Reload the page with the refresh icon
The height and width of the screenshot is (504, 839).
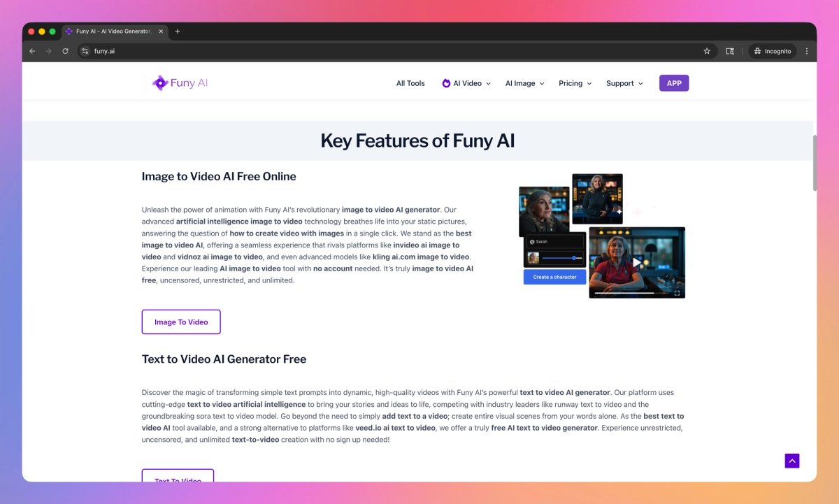66,51
